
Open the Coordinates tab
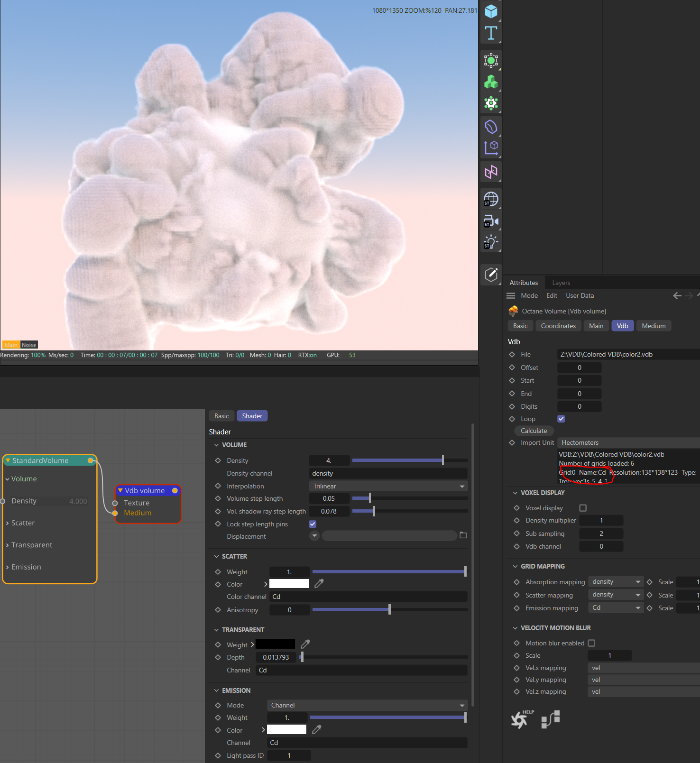558,326
